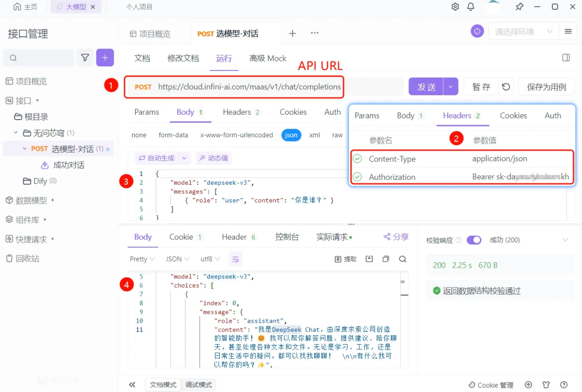Toggle the 校验响应 switch
Screen dimensions: 582x392
click(x=474, y=240)
